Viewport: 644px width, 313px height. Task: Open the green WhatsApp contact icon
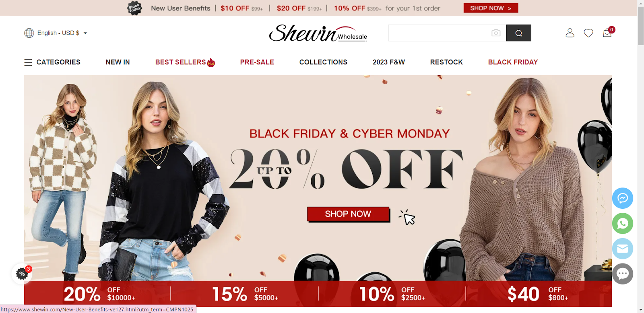pyautogui.click(x=623, y=223)
